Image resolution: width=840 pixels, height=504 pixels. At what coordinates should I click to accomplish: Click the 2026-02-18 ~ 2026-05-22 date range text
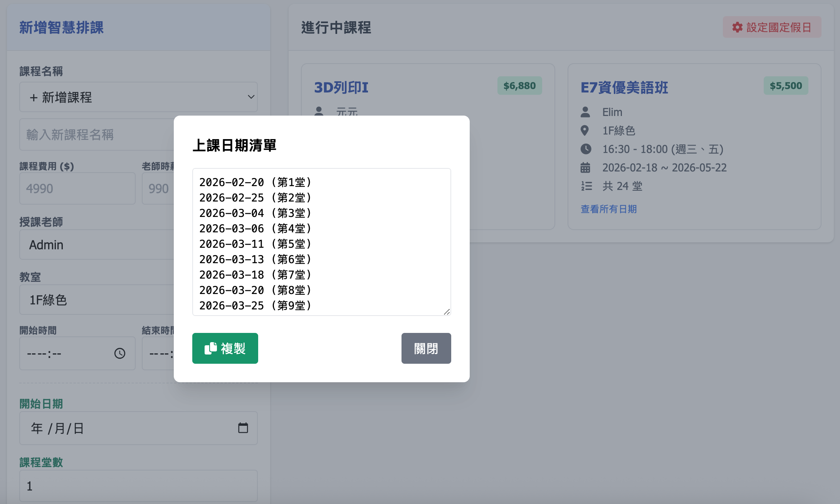(665, 168)
